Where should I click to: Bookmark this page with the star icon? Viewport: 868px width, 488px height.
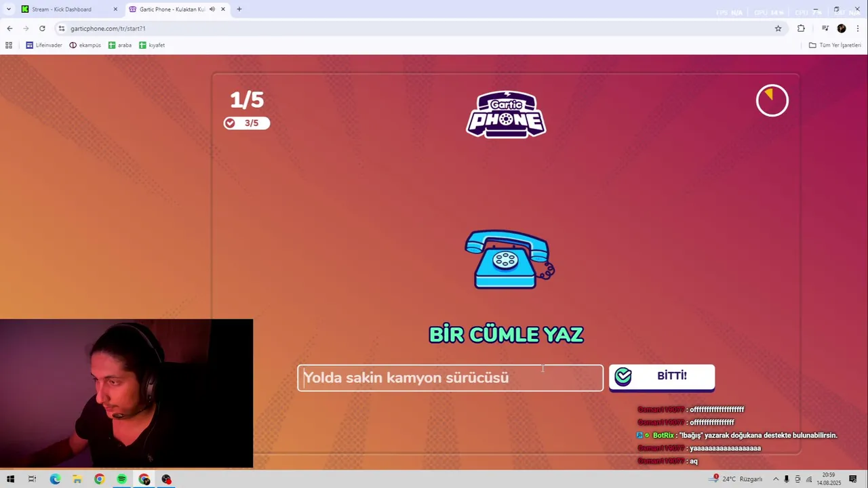click(778, 28)
